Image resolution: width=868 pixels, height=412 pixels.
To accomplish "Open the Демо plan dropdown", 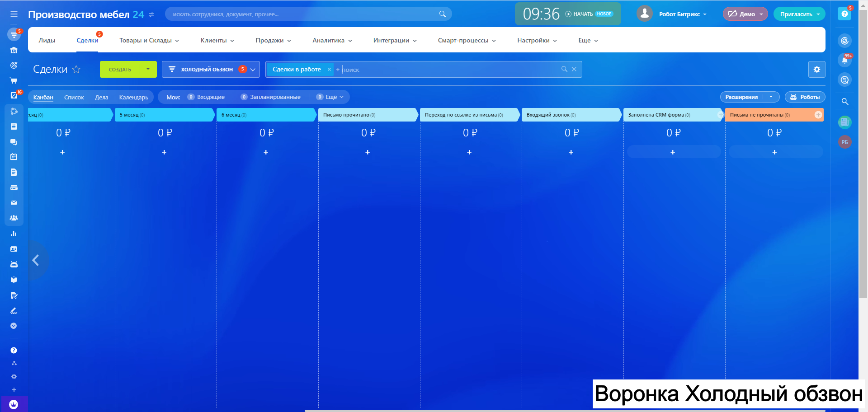I will (745, 14).
